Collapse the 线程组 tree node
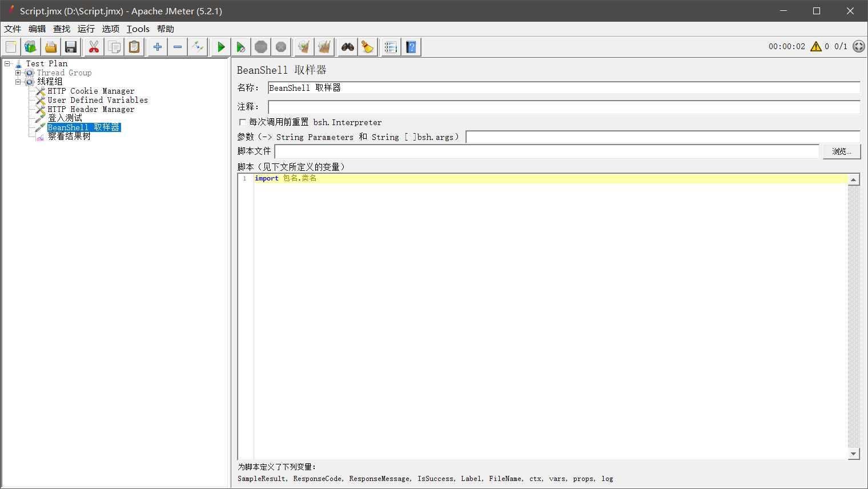Screen dimensions: 868x489 (x=18, y=82)
